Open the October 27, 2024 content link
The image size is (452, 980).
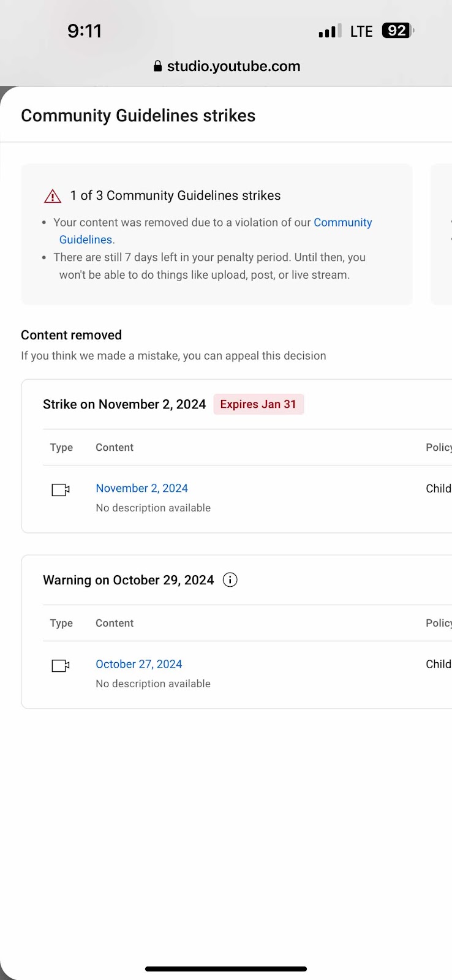(139, 664)
